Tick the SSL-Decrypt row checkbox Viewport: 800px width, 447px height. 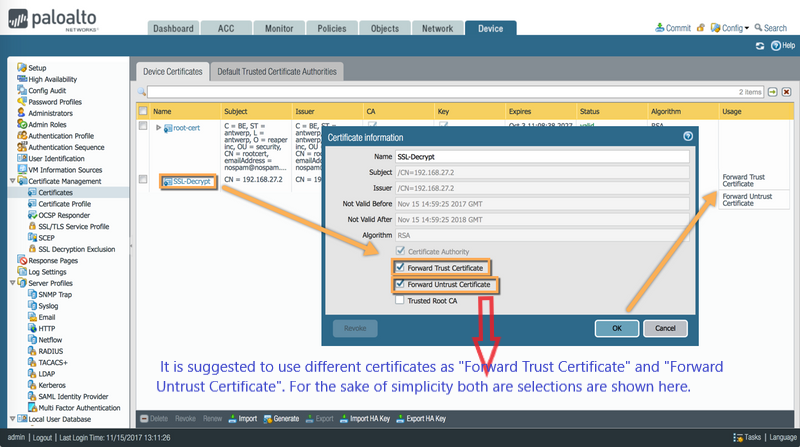(x=143, y=180)
